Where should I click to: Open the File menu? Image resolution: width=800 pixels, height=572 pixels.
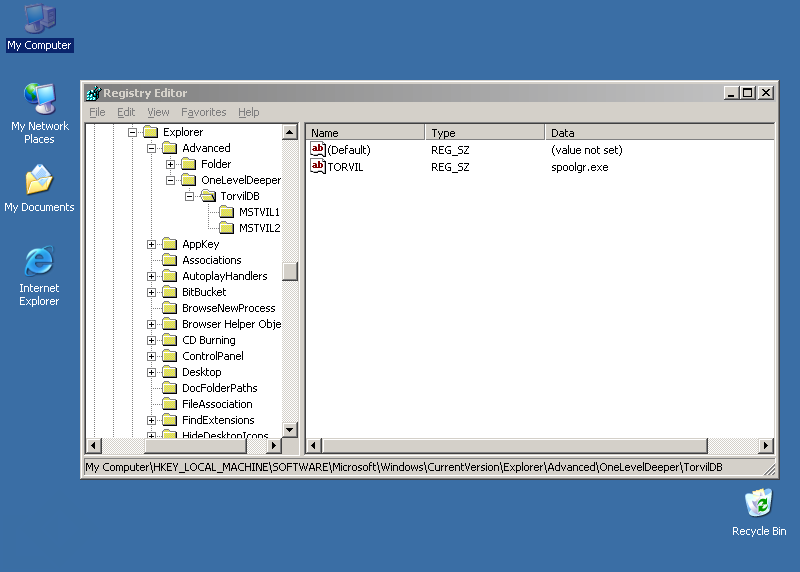pos(97,112)
